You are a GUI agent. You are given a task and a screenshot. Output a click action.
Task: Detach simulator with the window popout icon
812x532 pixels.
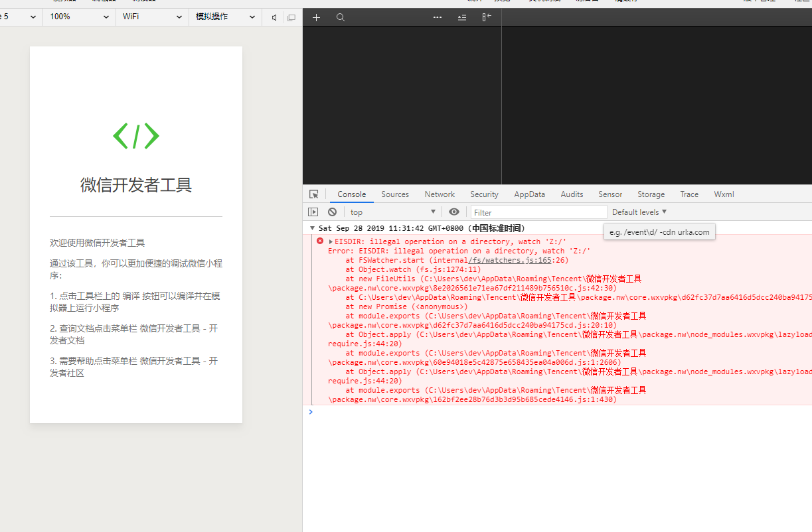tap(291, 17)
